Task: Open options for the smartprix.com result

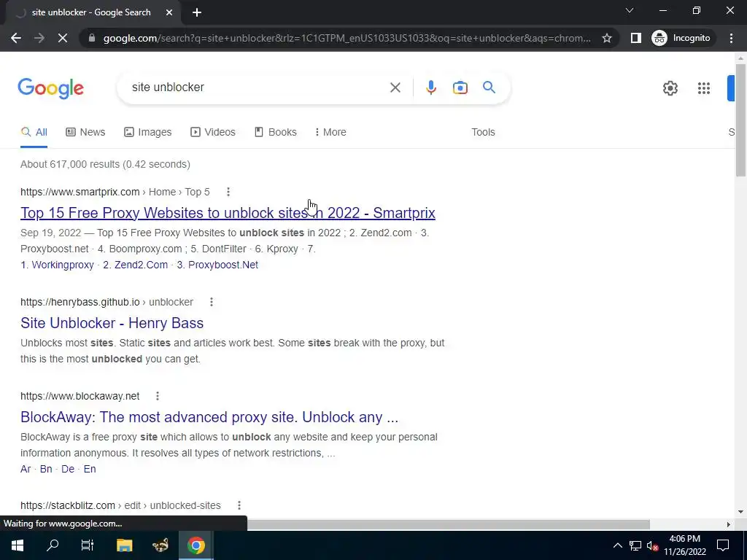Action: click(x=228, y=192)
